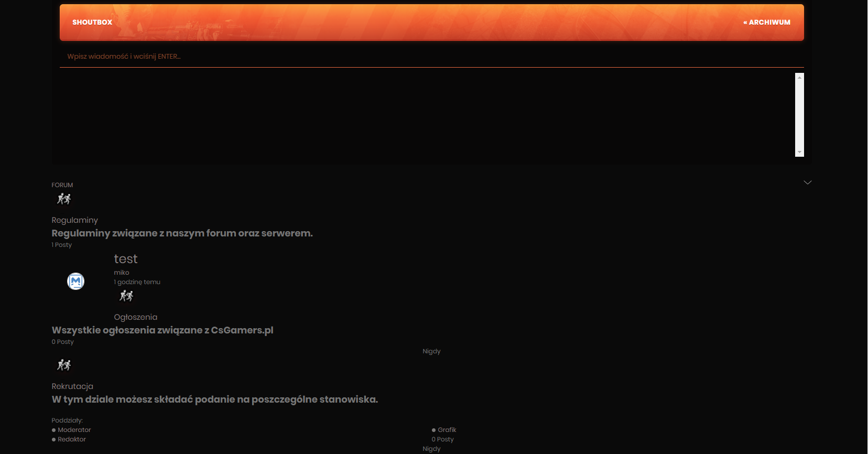This screenshot has height=454, width=868.
Task: Open the Ogłoszenia forum
Action: pos(136,317)
